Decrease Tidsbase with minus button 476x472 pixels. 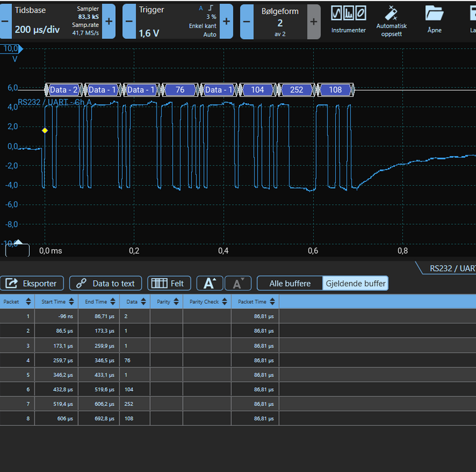pos(5,21)
